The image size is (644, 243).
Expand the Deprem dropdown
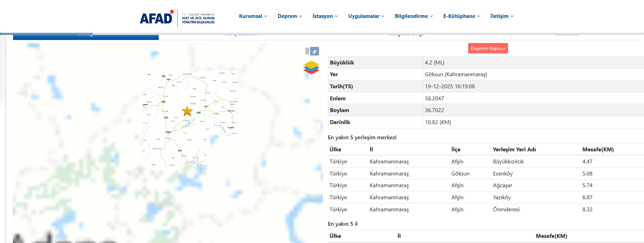point(290,16)
